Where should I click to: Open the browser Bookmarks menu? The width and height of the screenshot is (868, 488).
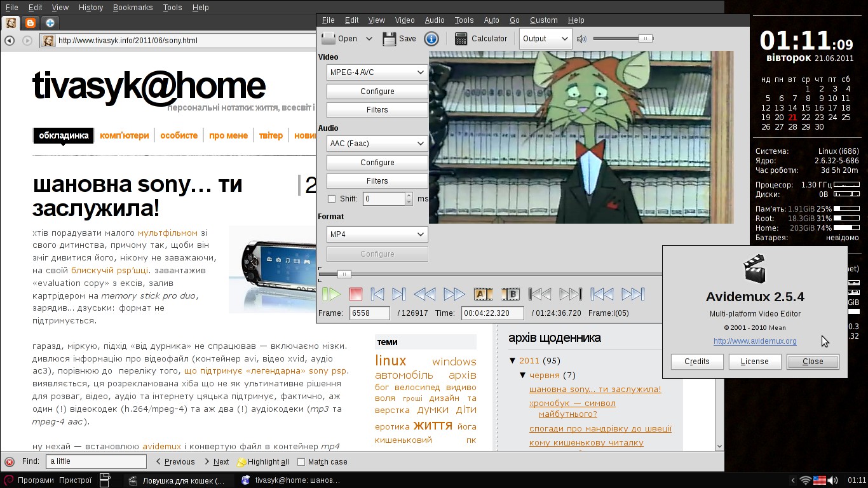coord(133,8)
